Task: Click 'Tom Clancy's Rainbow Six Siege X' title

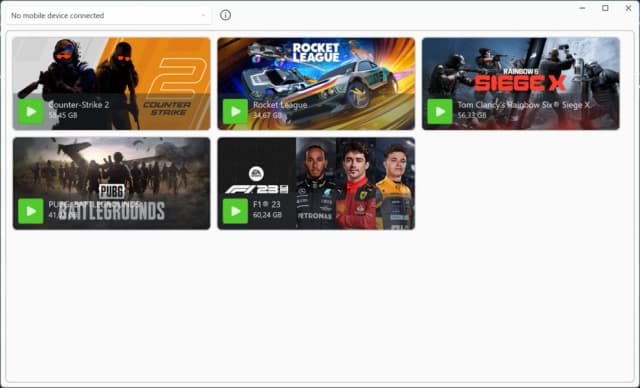Action: click(x=524, y=105)
